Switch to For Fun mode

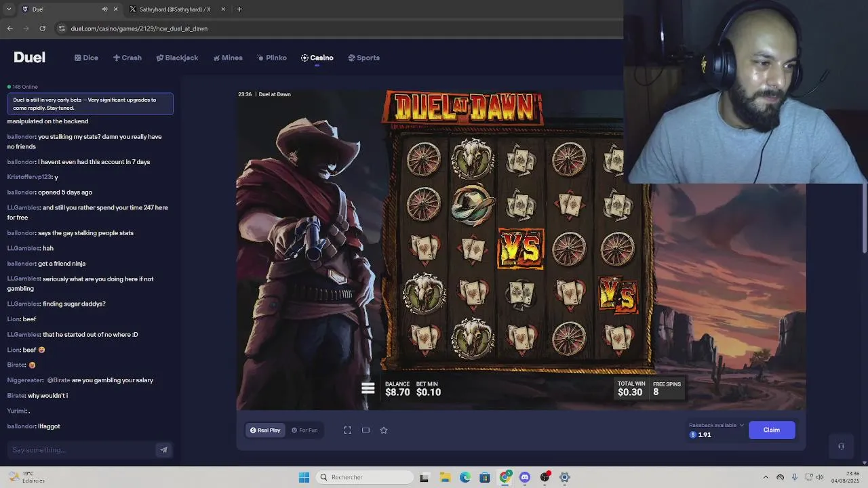click(x=304, y=430)
